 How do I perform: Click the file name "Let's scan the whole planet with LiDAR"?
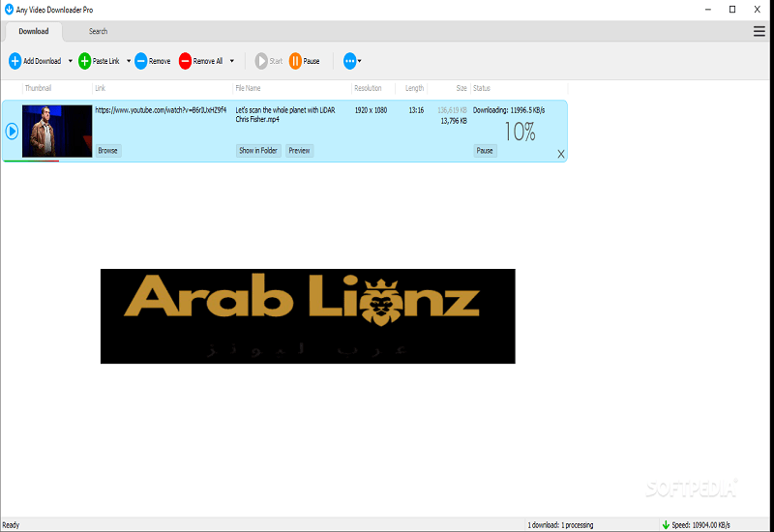(x=285, y=110)
